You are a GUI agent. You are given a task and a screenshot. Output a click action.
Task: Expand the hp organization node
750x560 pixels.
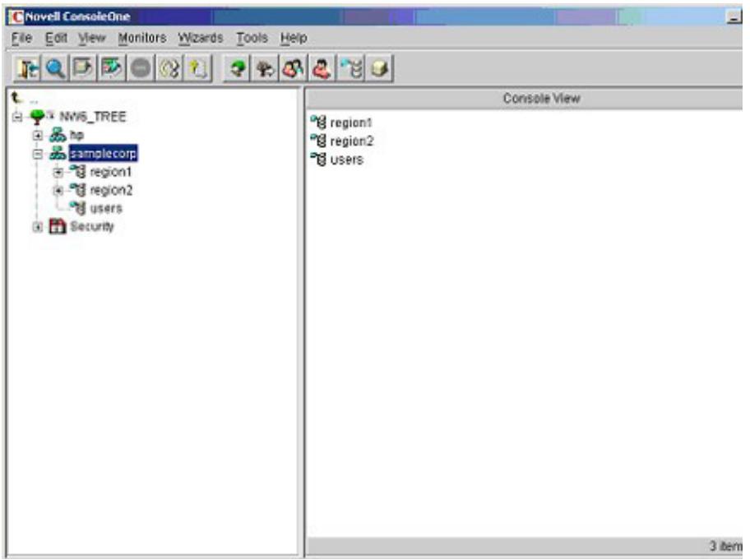[38, 136]
